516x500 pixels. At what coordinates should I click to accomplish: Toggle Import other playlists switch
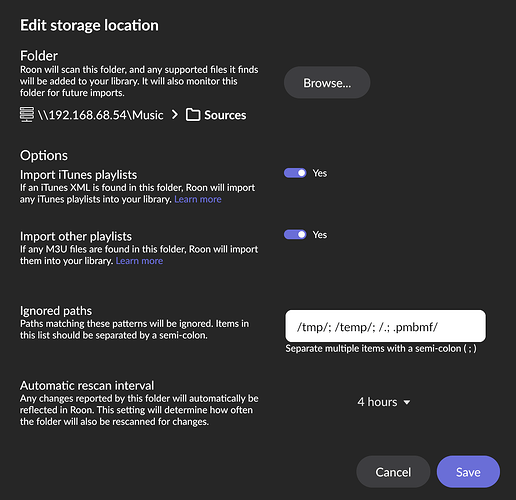295,235
